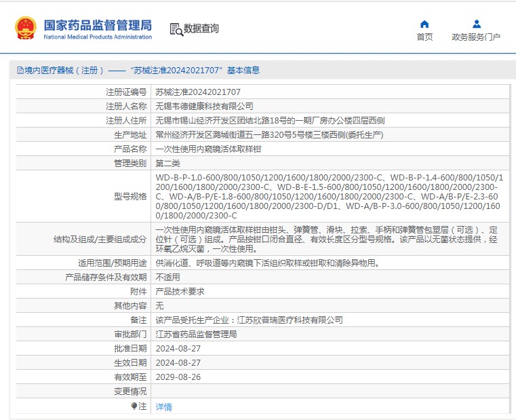Screen dimensions: 516x420
Task: Select the 生产地址 value with 常州经济开发区
Action: tap(269, 135)
